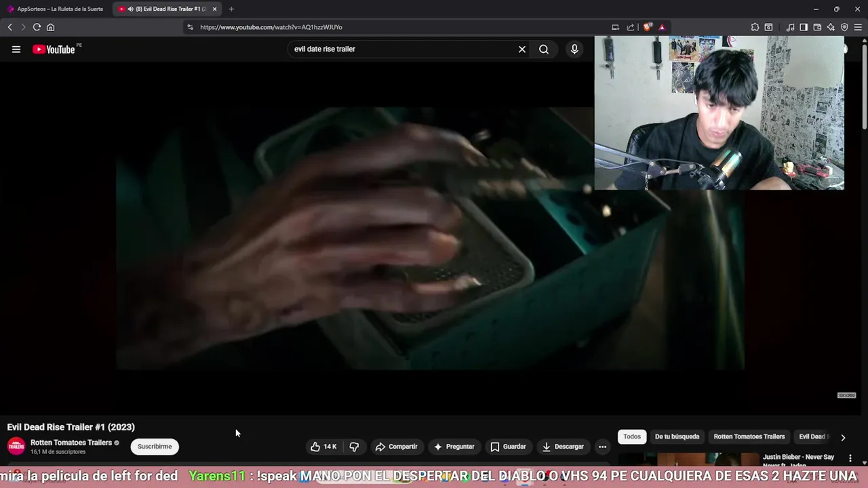Click the magnifier search button
Image resolution: width=868 pixels, height=488 pixels.
544,49
